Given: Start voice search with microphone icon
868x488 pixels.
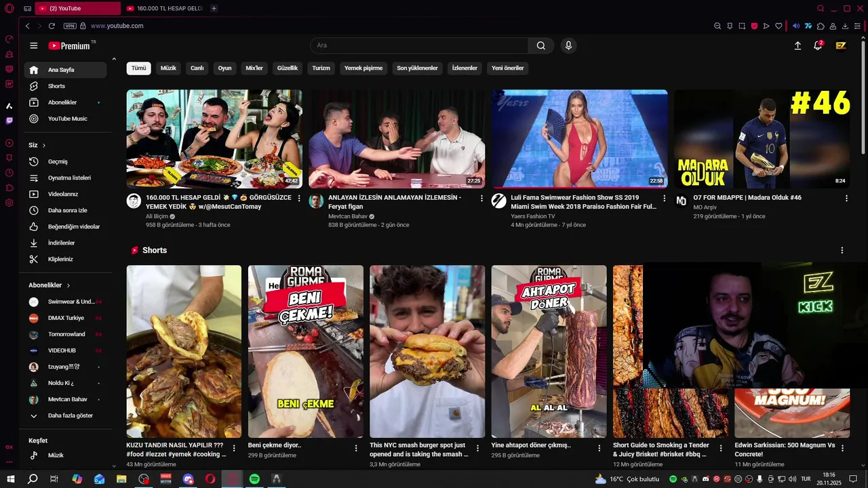Looking at the screenshot, I should [x=568, y=45].
